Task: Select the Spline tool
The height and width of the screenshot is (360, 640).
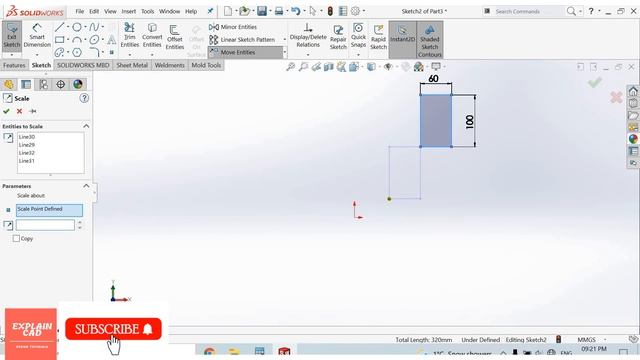Action: tap(94, 27)
